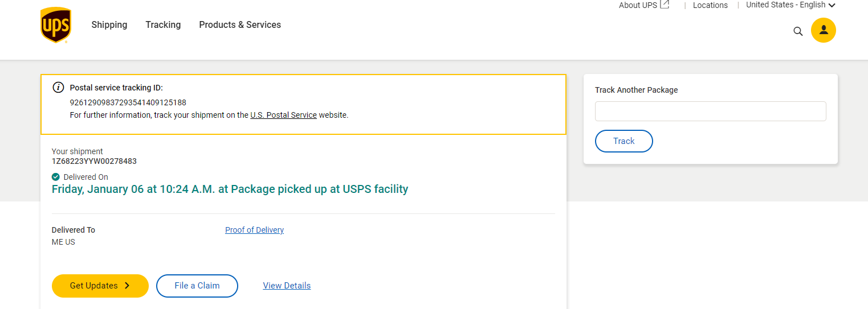This screenshot has width=868, height=309.
Task: Expand View Details for the shipment
Action: coord(287,286)
